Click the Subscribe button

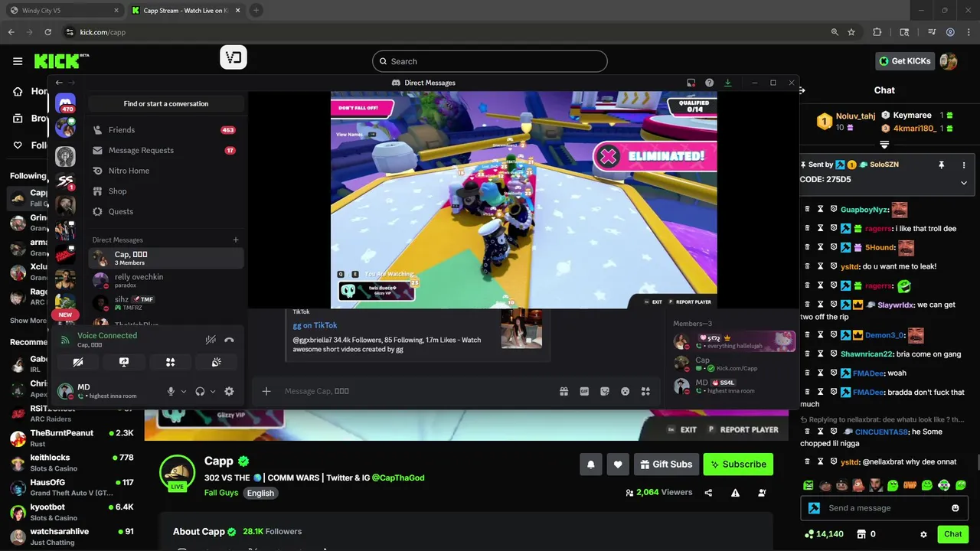[738, 465]
